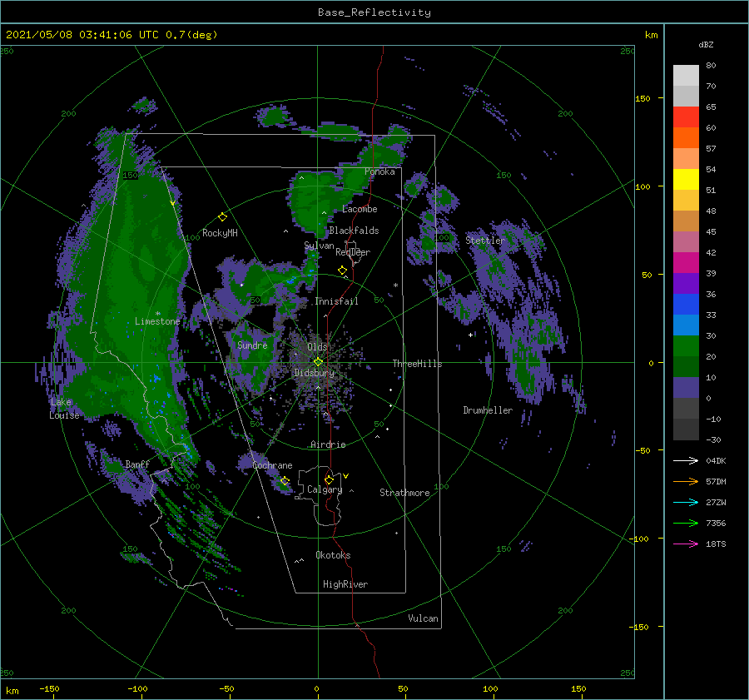Click the -30 dBZ scale value
749x700 pixels.
pyautogui.click(x=713, y=439)
